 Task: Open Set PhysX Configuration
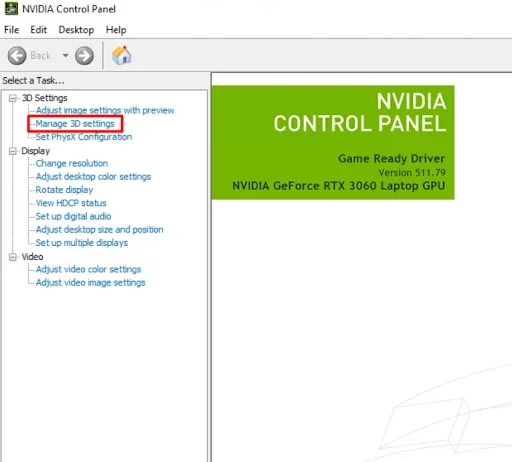coord(84,137)
